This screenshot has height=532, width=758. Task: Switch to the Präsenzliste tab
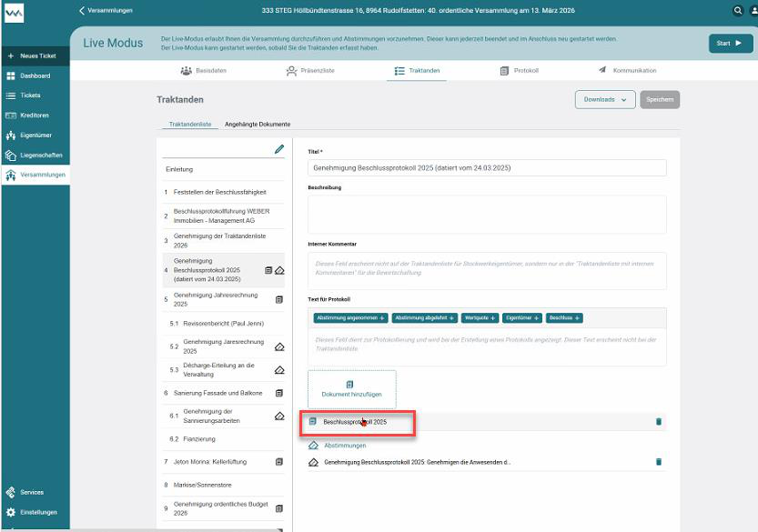[x=310, y=71]
